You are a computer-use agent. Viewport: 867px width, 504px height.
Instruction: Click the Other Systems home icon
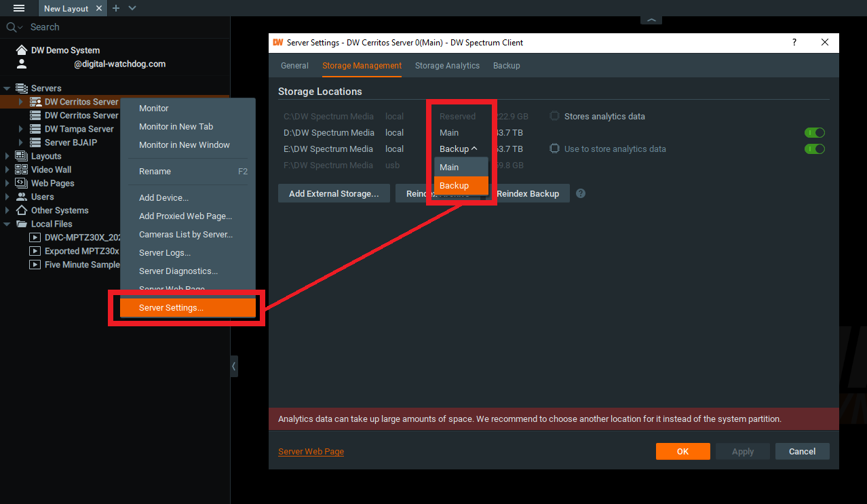21,210
